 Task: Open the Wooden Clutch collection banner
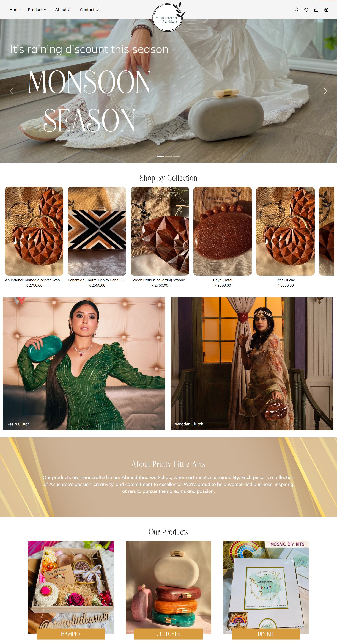pos(252,364)
